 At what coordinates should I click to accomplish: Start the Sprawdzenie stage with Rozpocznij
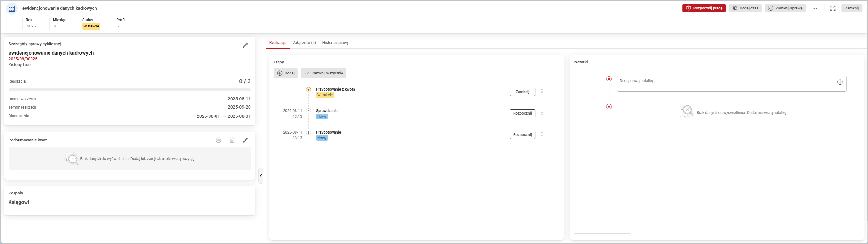(x=522, y=113)
